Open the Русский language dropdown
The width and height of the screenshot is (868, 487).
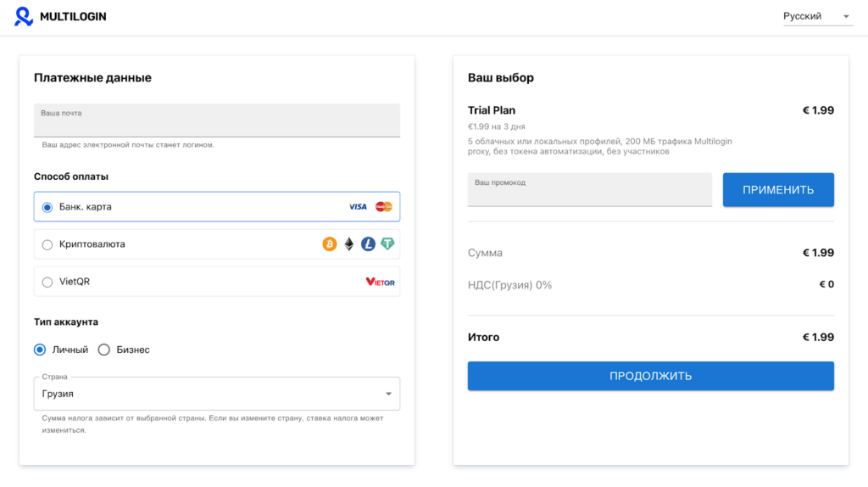(x=817, y=17)
